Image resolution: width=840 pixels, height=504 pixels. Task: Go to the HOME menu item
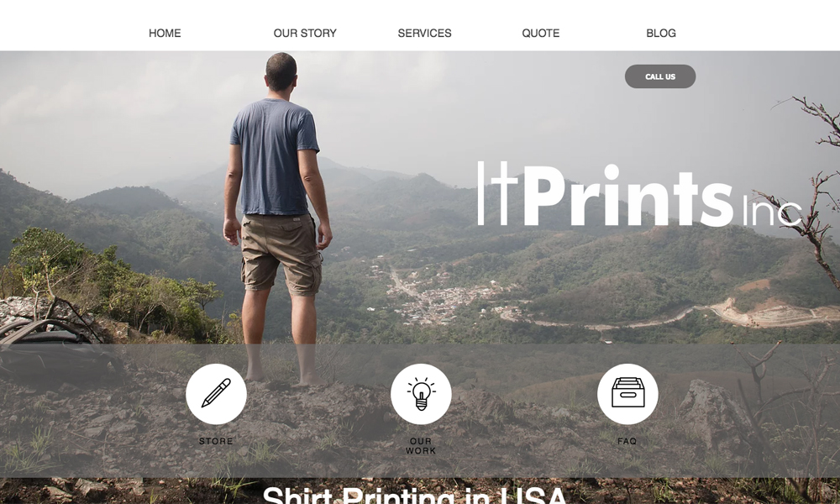tap(165, 34)
